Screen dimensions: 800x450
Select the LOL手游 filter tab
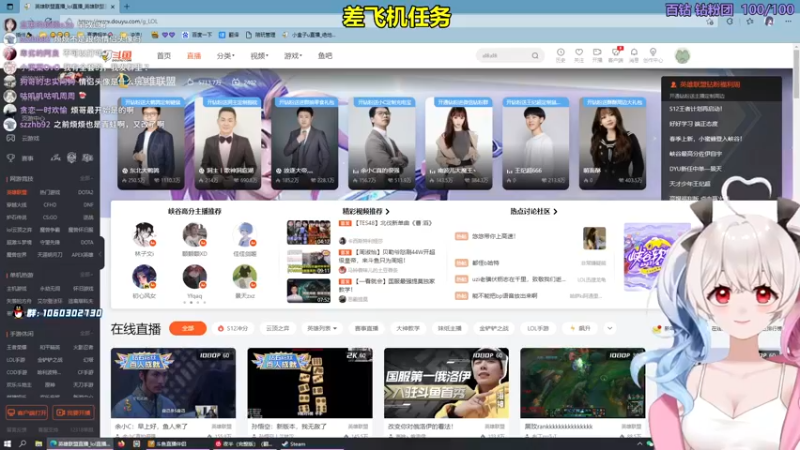click(538, 329)
